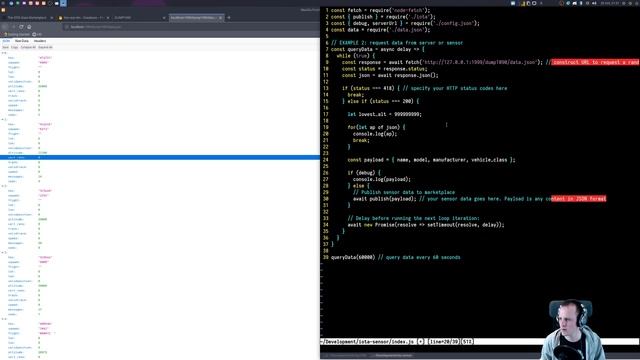Copy the JSON with the Copy button
Viewport: 640px width, 360px height.
click(x=14, y=47)
